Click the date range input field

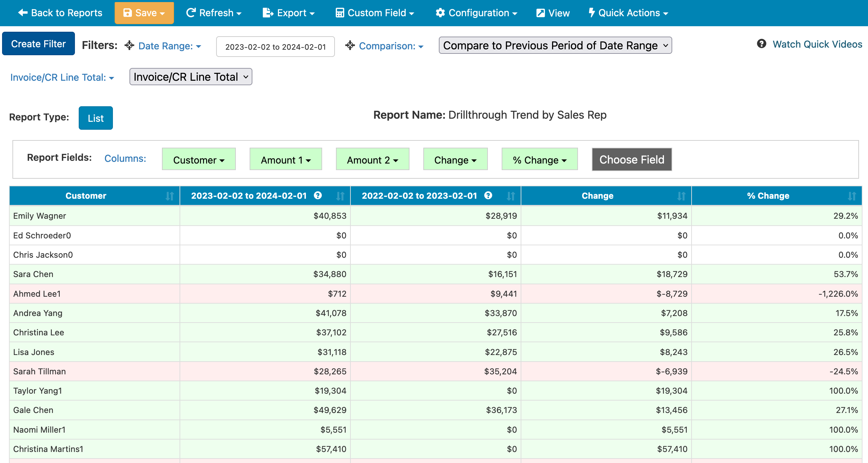[275, 47]
